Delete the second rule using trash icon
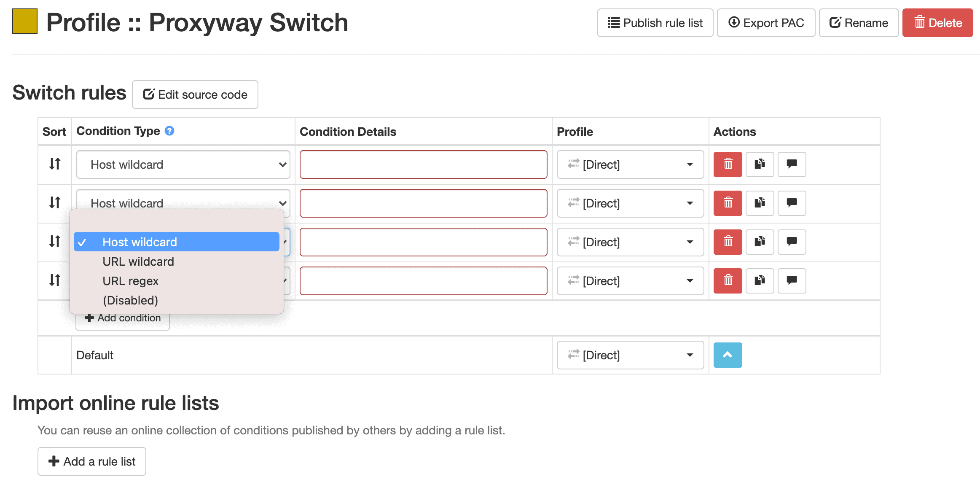This screenshot has height=493, width=980. 728,203
